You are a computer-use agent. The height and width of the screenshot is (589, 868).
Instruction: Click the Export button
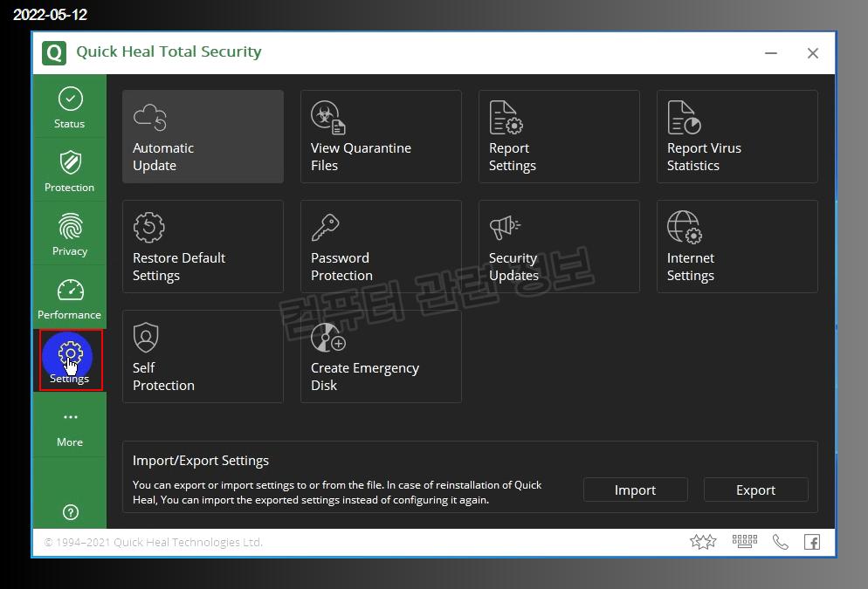point(756,490)
